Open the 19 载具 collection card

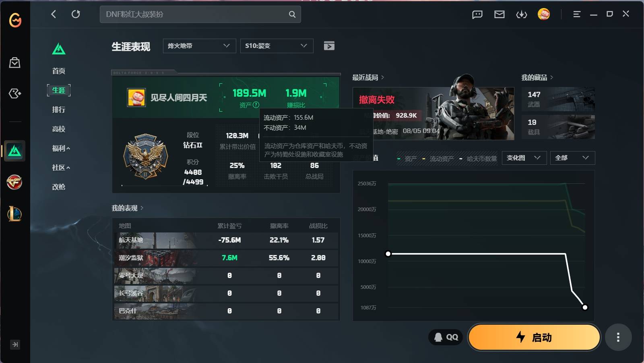(558, 127)
